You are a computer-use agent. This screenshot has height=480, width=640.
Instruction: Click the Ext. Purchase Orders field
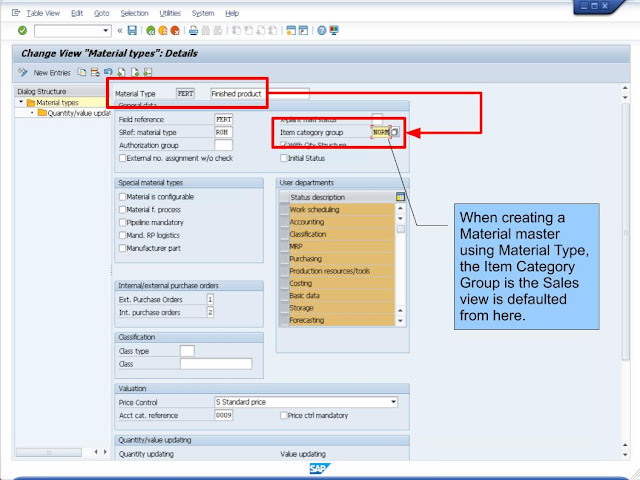pyautogui.click(x=210, y=299)
